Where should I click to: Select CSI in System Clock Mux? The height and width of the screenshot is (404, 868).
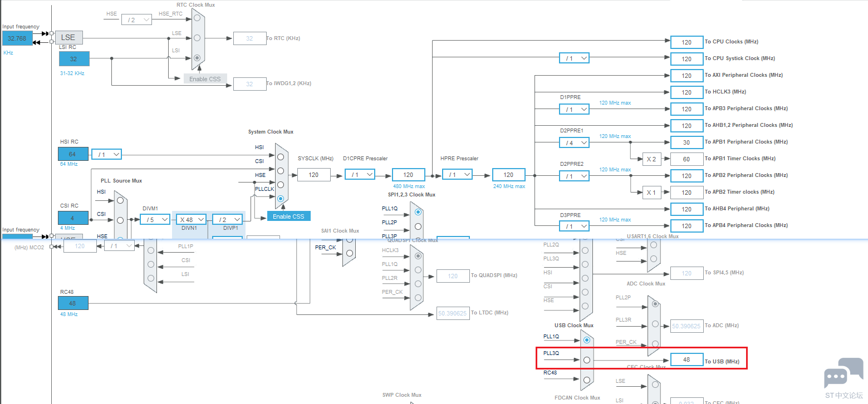coord(280,171)
